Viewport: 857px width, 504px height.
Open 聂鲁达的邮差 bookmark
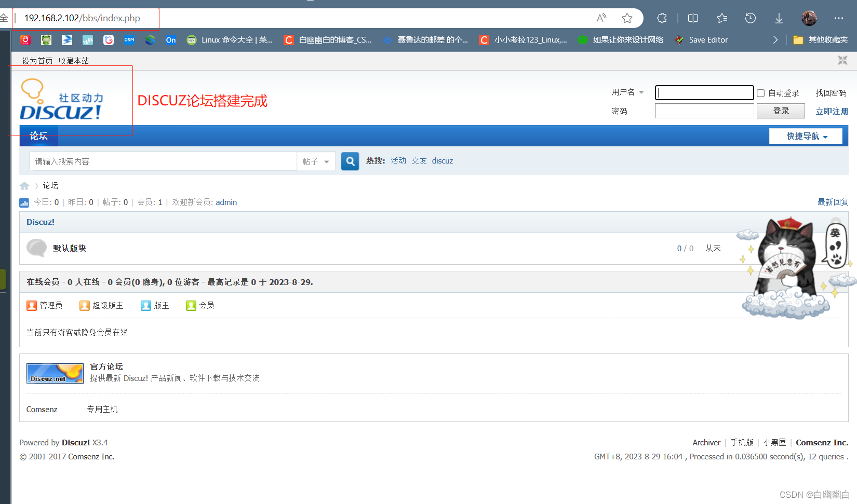pyautogui.click(x=425, y=40)
